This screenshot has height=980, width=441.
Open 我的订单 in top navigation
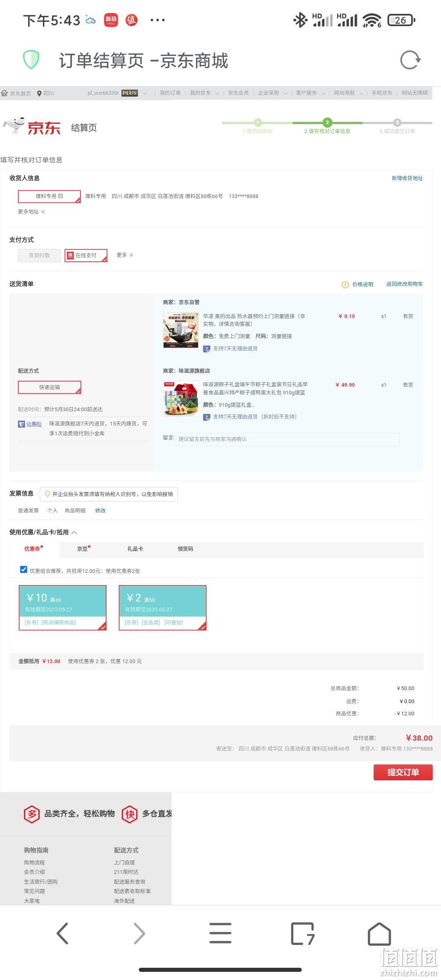point(170,93)
